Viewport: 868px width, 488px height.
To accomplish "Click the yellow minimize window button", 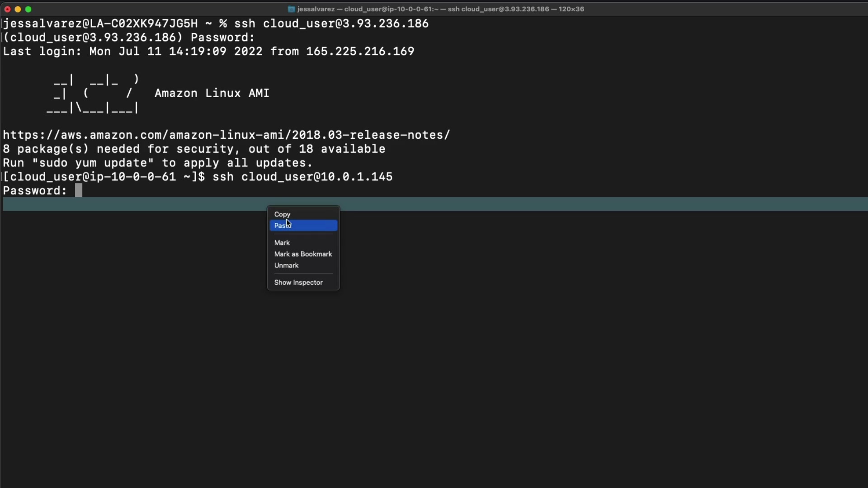I will (18, 9).
